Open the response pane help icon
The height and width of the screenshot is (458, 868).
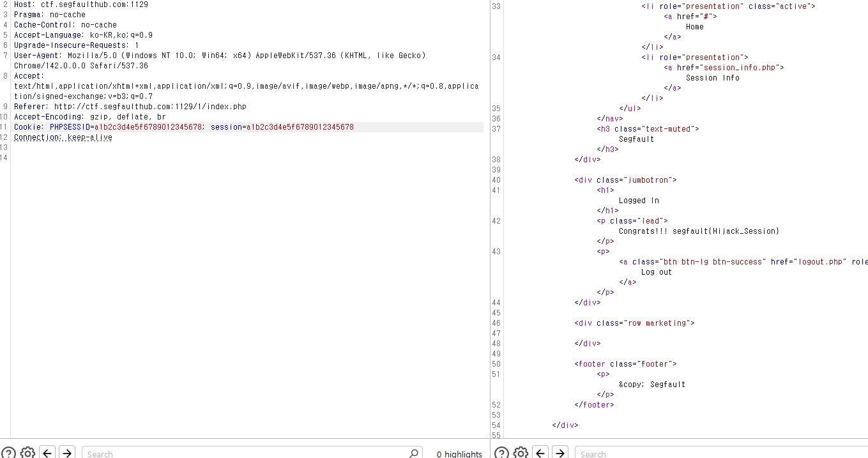[x=502, y=453]
